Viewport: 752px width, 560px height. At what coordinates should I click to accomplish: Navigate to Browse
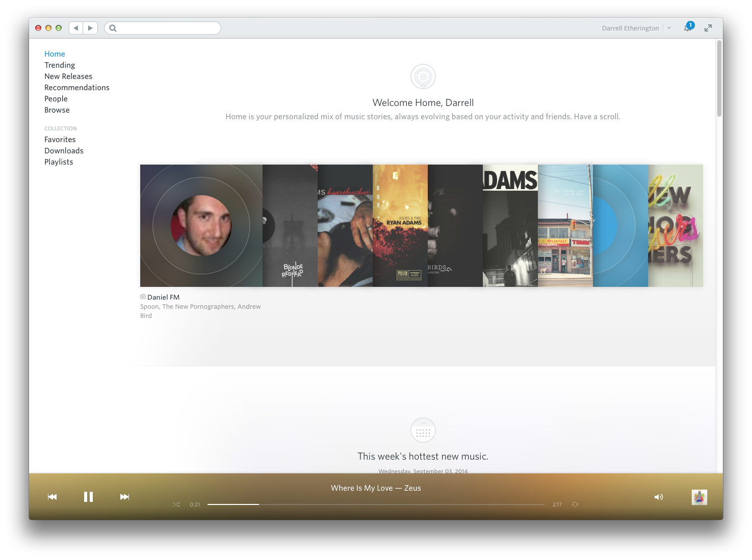click(57, 110)
